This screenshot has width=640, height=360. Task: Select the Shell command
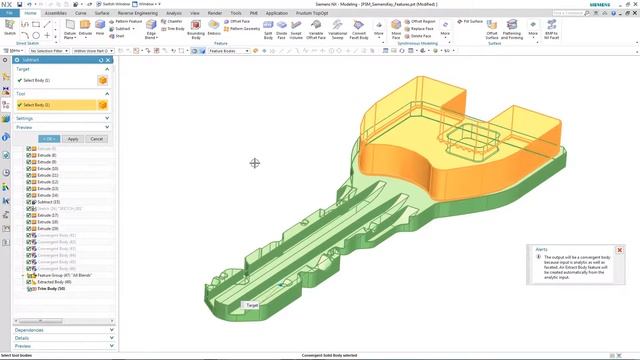(x=117, y=36)
